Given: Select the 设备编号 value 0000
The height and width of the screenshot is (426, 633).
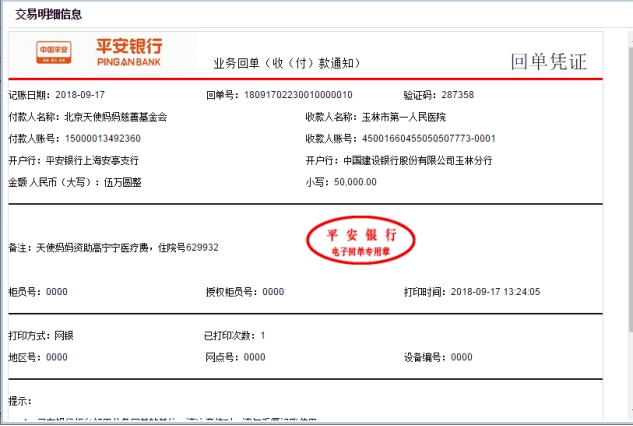Looking at the screenshot, I should click(461, 357).
